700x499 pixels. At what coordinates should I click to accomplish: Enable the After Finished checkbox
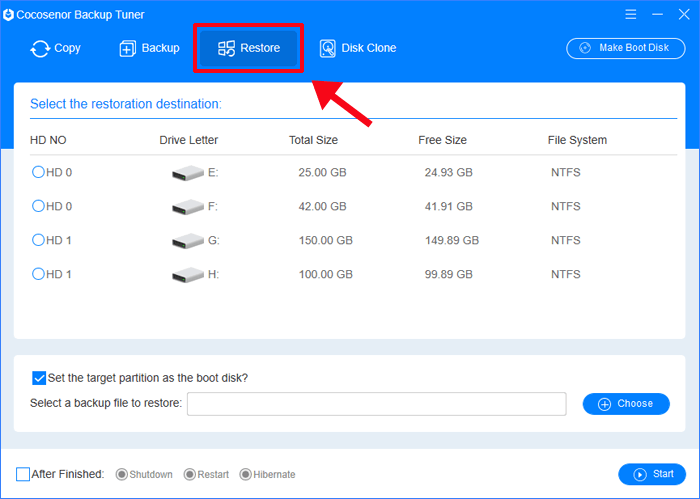tap(23, 474)
